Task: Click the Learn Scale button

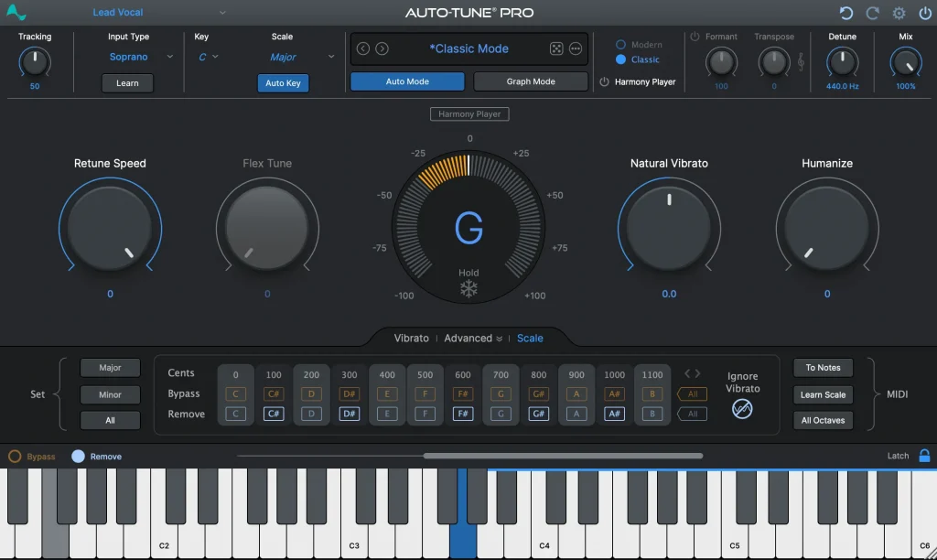Action: pos(822,394)
